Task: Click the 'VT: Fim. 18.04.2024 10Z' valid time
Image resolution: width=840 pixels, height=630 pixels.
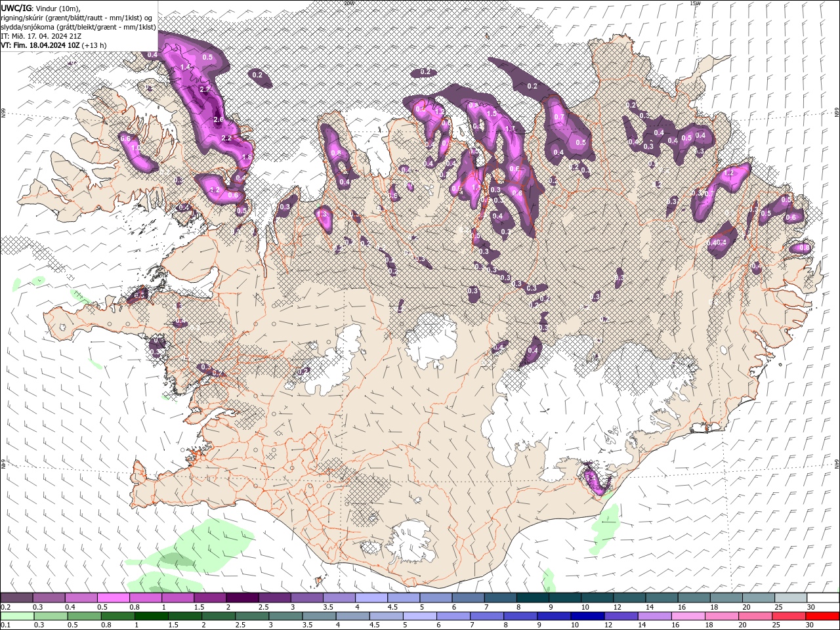Action: (x=40, y=45)
